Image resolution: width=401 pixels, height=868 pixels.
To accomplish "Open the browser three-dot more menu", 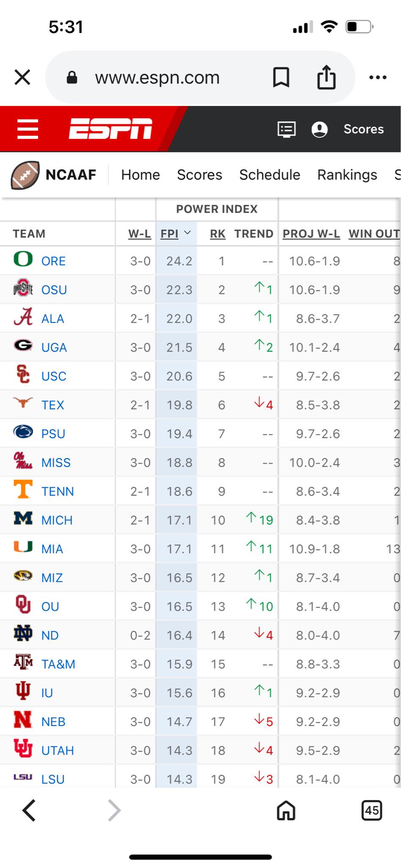I will tap(377, 78).
